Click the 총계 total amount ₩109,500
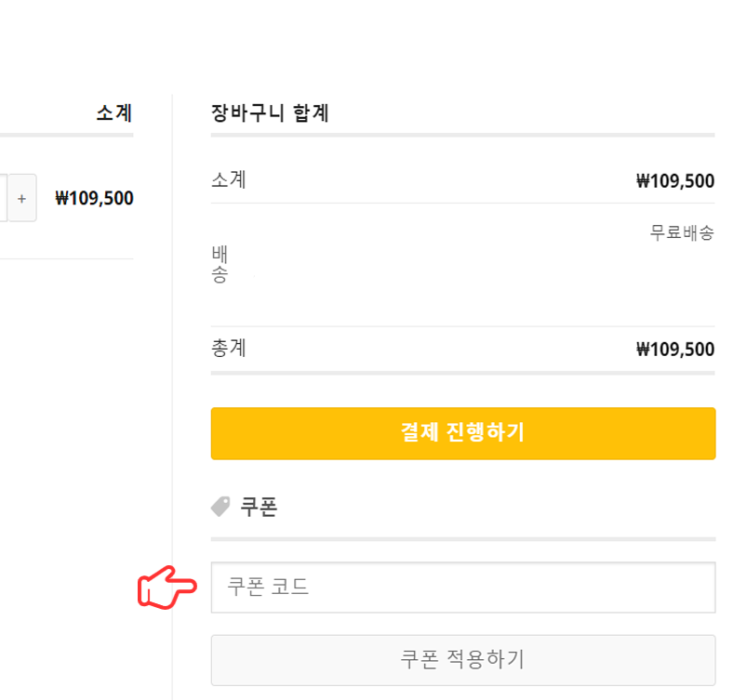This screenshot has width=733, height=700. pyautogui.click(x=674, y=350)
